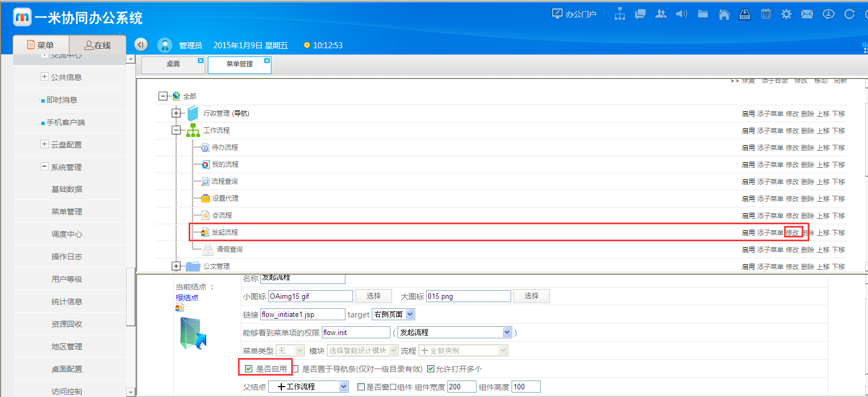
Task: Open 即时消息 in the sidebar
Action: 62,100
